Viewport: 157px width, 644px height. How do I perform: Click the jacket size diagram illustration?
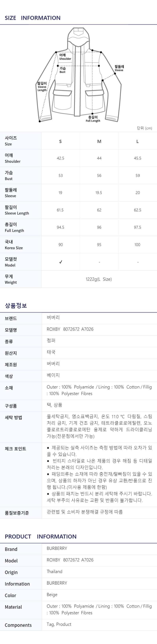(x=79, y=75)
